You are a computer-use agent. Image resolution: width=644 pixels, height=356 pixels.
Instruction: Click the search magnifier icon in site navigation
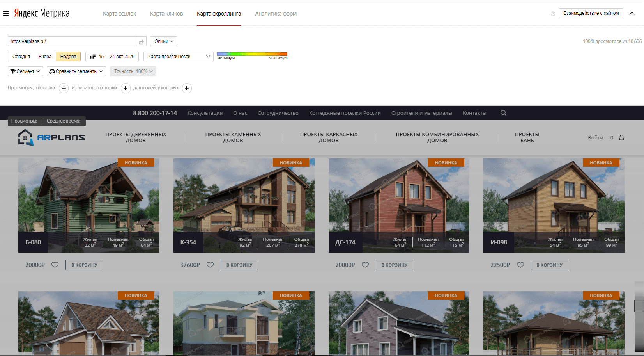click(x=503, y=113)
